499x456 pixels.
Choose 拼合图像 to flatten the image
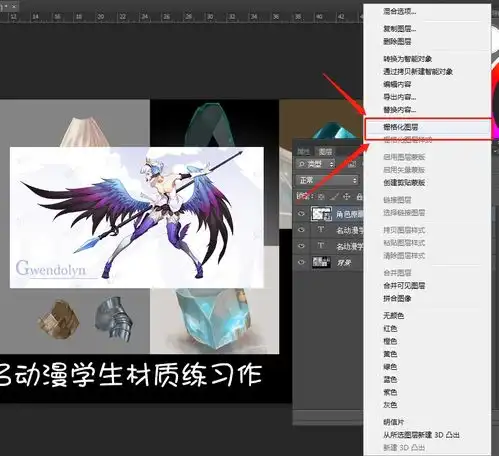click(397, 298)
